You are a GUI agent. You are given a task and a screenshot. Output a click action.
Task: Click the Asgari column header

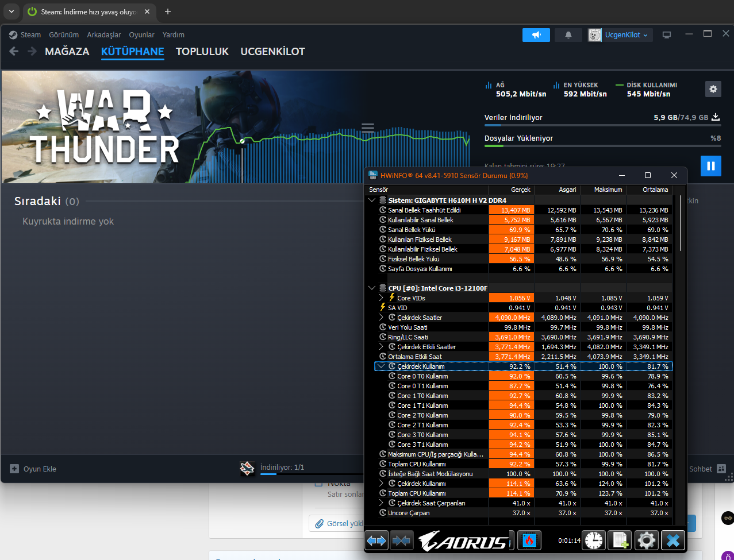558,190
